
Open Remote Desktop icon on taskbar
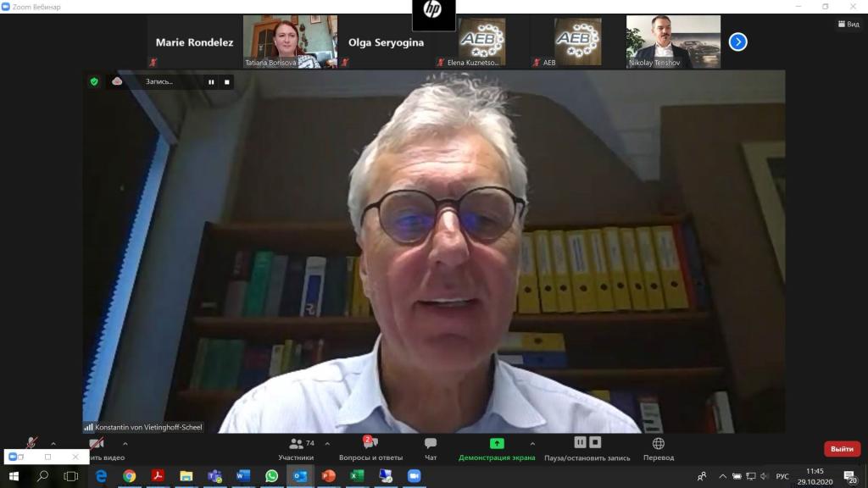386,476
